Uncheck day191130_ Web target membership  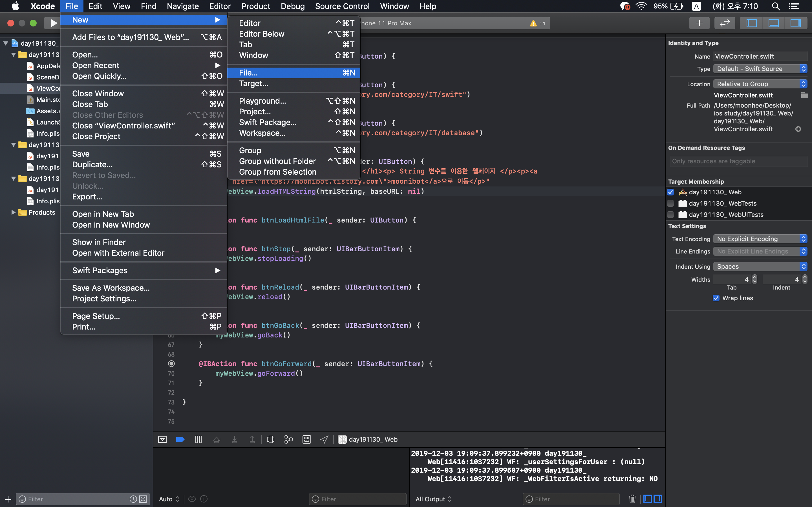click(670, 192)
